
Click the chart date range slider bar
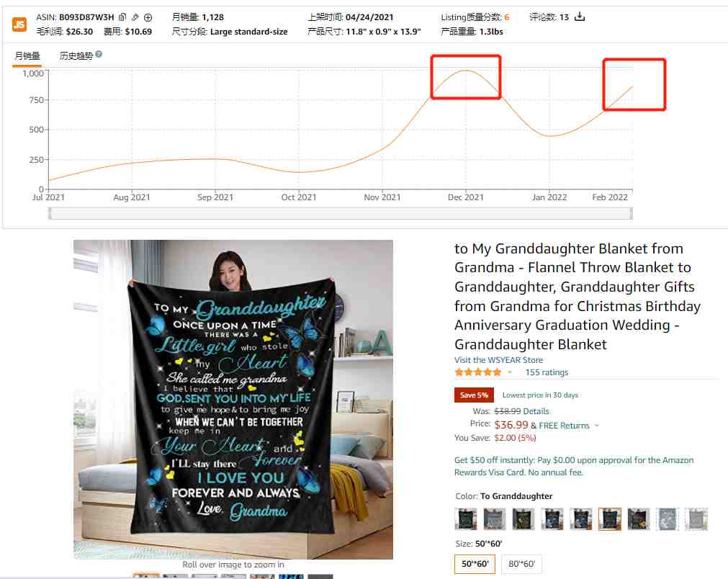coord(341,214)
